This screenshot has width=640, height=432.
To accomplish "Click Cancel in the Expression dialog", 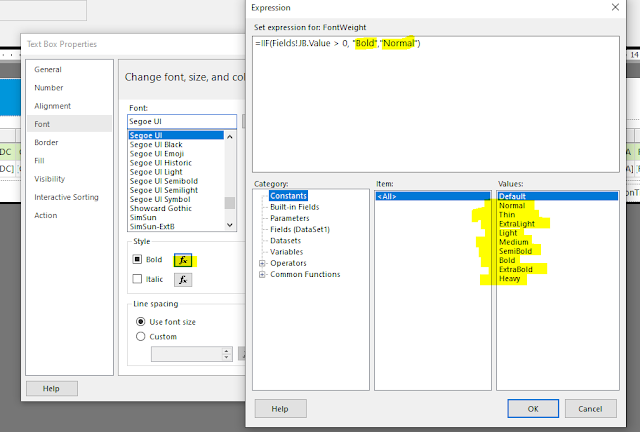I will pyautogui.click(x=590, y=409).
